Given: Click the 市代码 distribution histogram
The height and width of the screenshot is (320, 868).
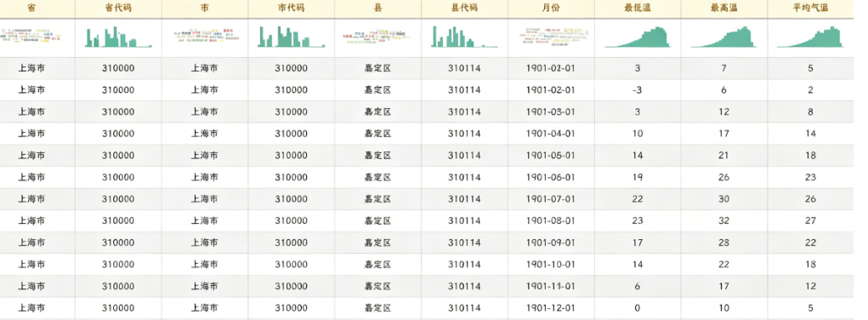Looking at the screenshot, I should coord(292,37).
